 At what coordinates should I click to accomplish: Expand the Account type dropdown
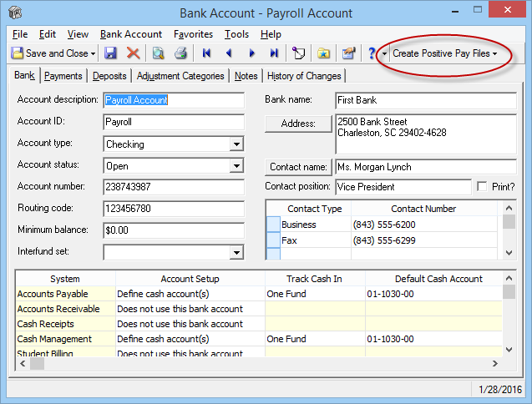236,144
